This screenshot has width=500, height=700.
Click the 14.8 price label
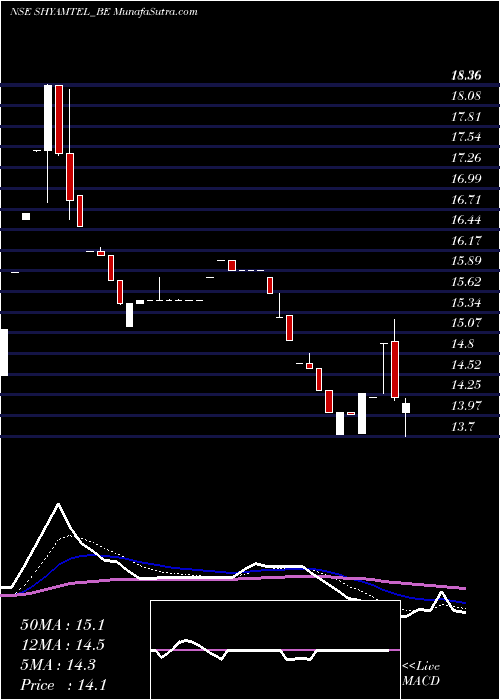463,344
